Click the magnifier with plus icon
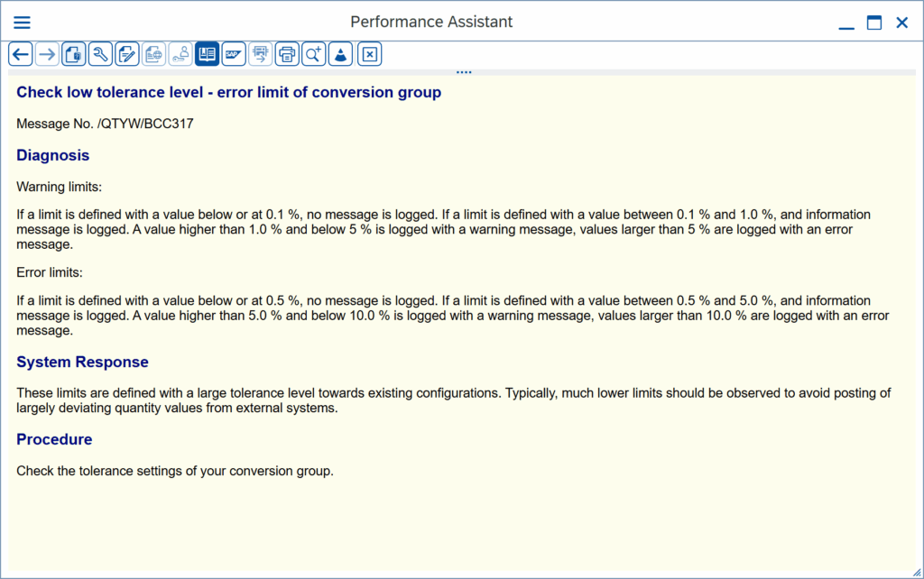 313,54
